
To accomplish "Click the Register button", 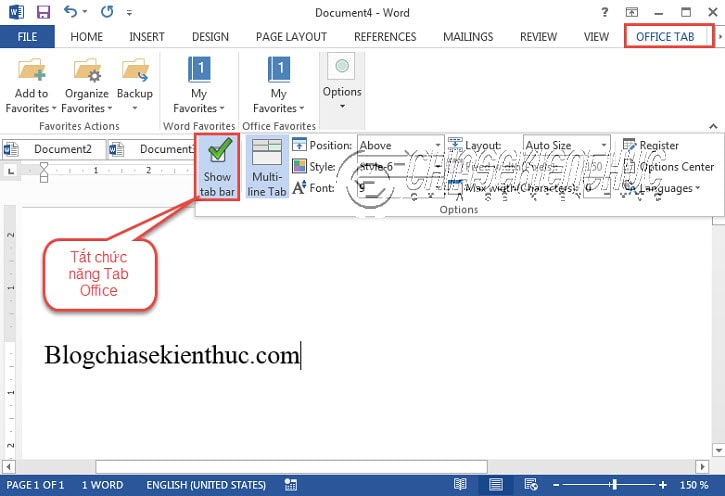I will [651, 145].
